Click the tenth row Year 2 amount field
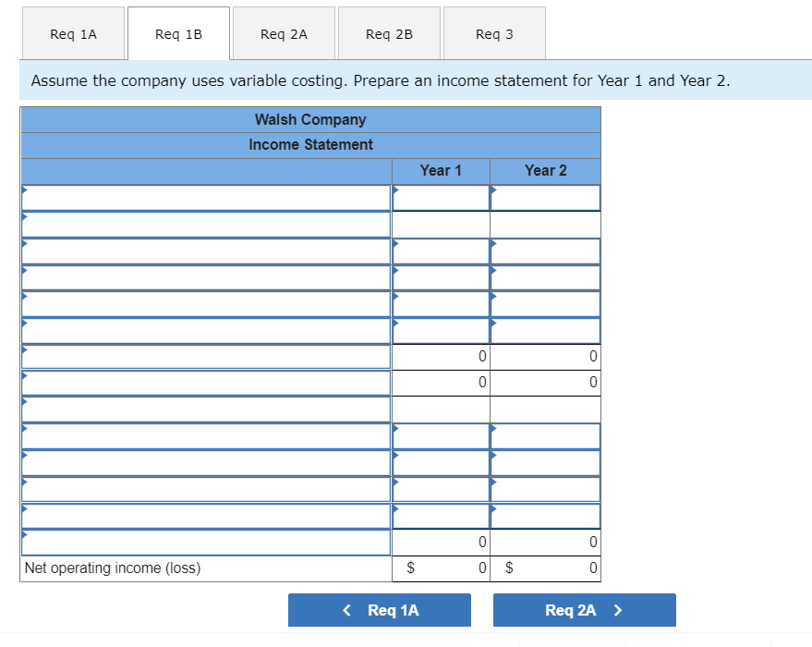 point(545,435)
